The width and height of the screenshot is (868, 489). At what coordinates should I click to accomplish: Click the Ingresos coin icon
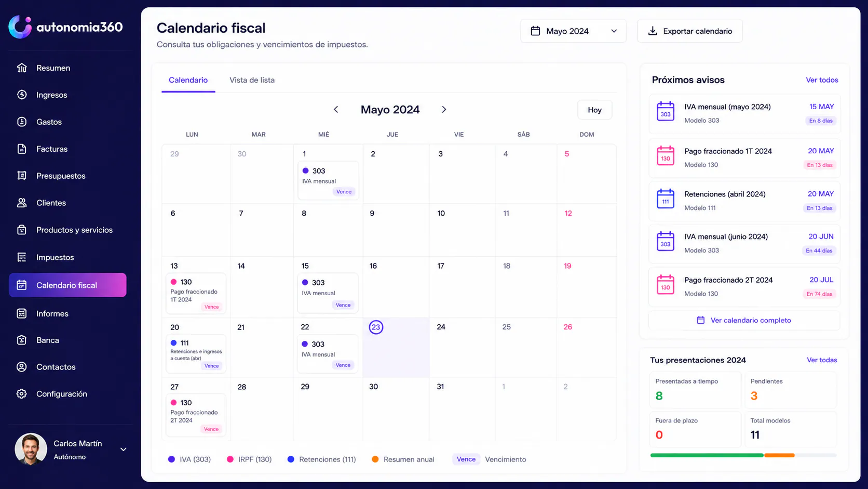coord(22,95)
